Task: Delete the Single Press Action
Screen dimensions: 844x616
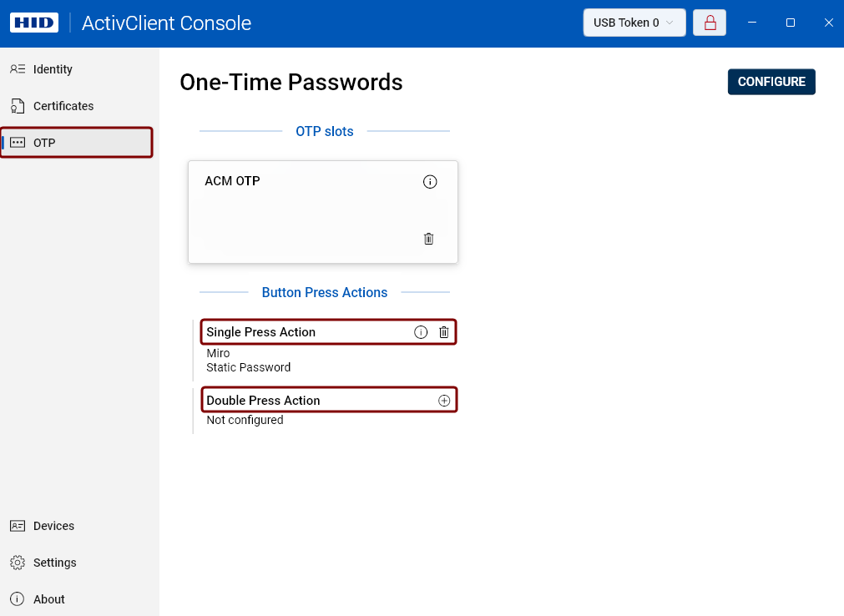Action: coord(444,332)
